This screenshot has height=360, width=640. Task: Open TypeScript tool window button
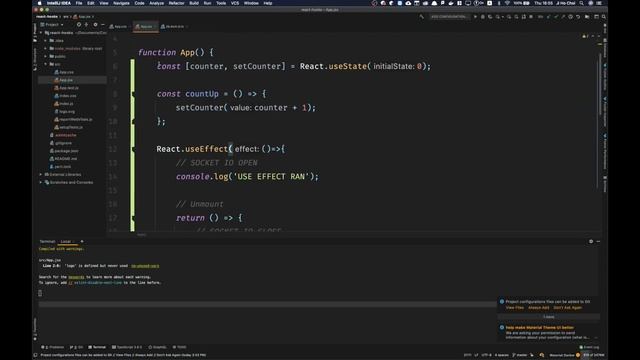click(x=127, y=347)
